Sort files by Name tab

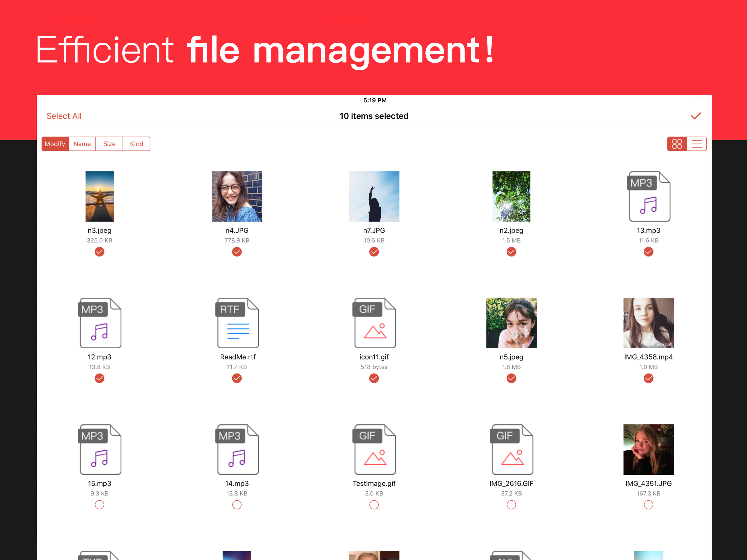[82, 144]
